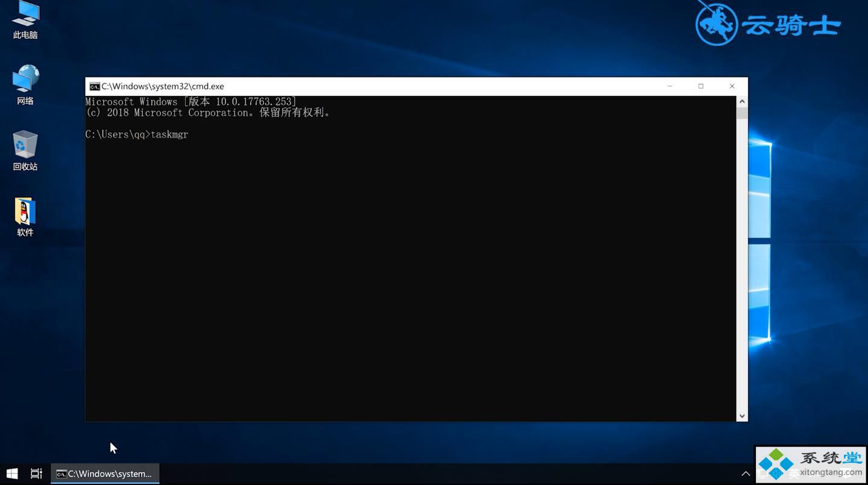The image size is (868, 485).
Task: Select the 回收站 recycle bin icon
Action: [25, 151]
